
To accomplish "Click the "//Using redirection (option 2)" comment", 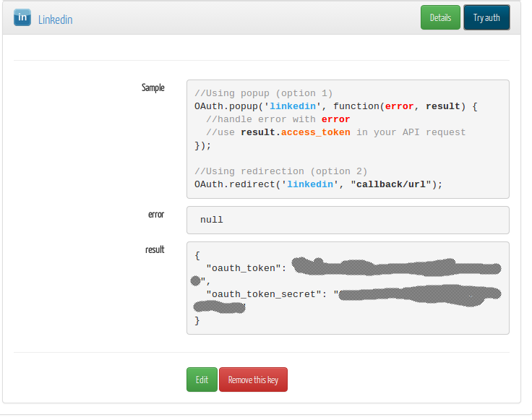I will click(281, 171).
